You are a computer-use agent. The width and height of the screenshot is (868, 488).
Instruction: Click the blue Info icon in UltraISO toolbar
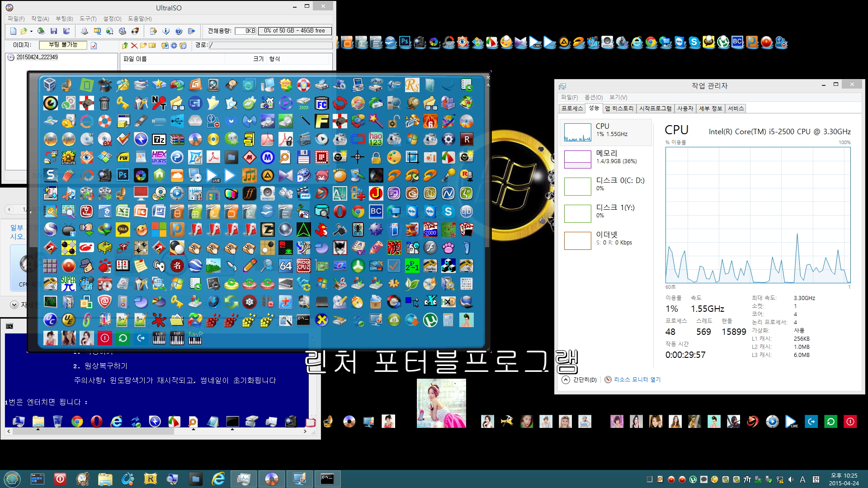point(166,31)
